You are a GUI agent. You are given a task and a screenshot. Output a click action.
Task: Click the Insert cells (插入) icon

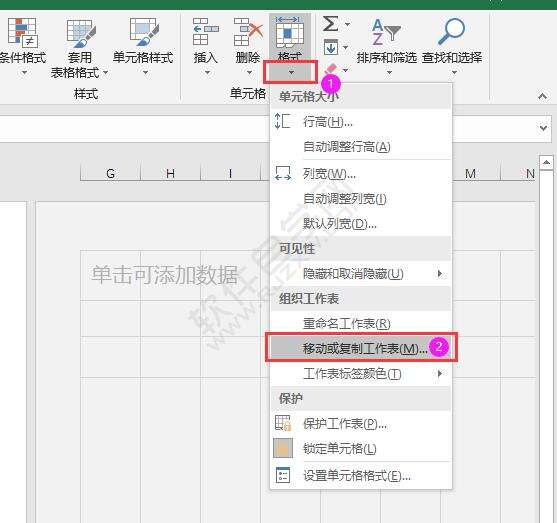[x=205, y=32]
